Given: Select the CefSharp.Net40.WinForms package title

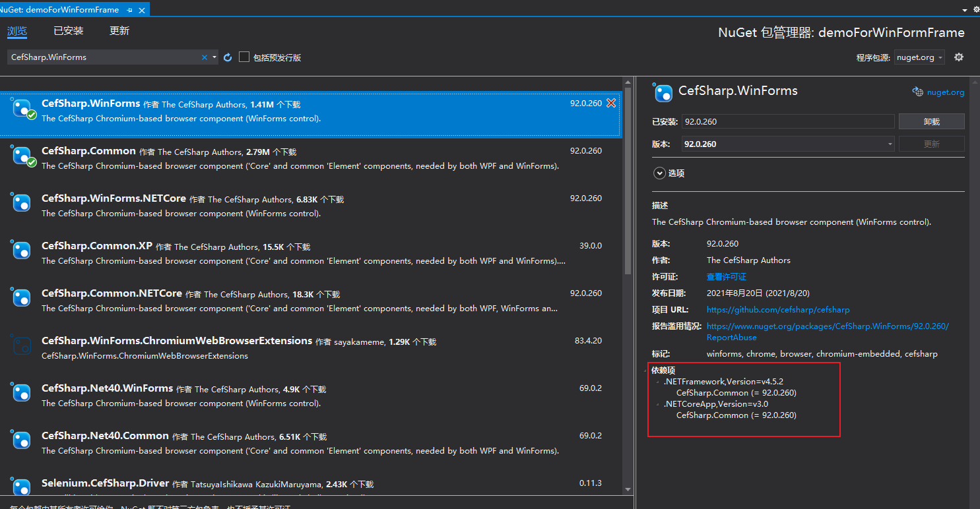Looking at the screenshot, I should (x=108, y=388).
